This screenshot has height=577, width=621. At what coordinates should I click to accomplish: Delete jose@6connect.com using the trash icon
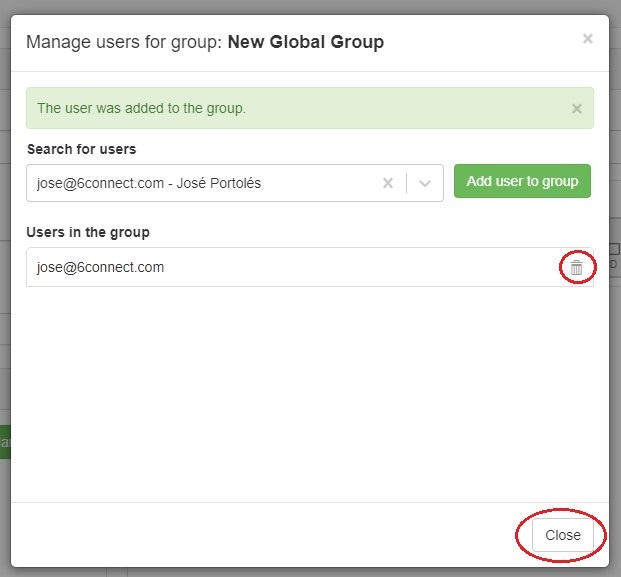(x=576, y=268)
